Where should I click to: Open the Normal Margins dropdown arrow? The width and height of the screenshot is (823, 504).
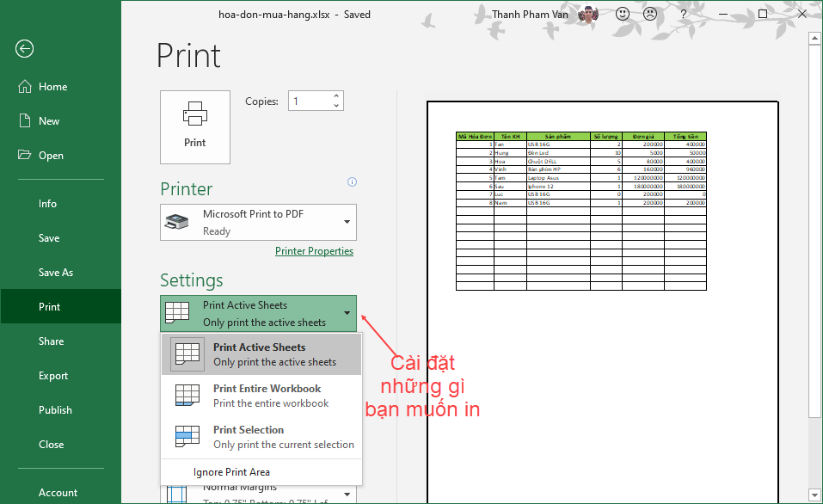[347, 494]
